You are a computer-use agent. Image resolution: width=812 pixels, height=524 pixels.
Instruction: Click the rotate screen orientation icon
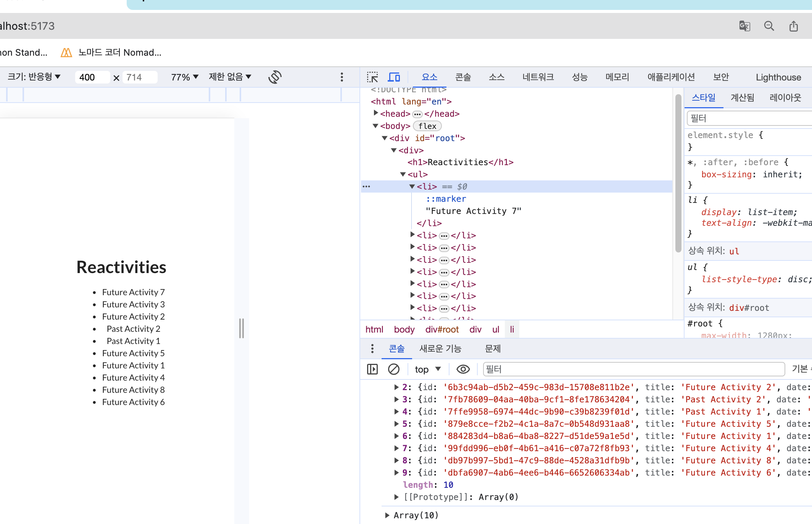tap(275, 77)
